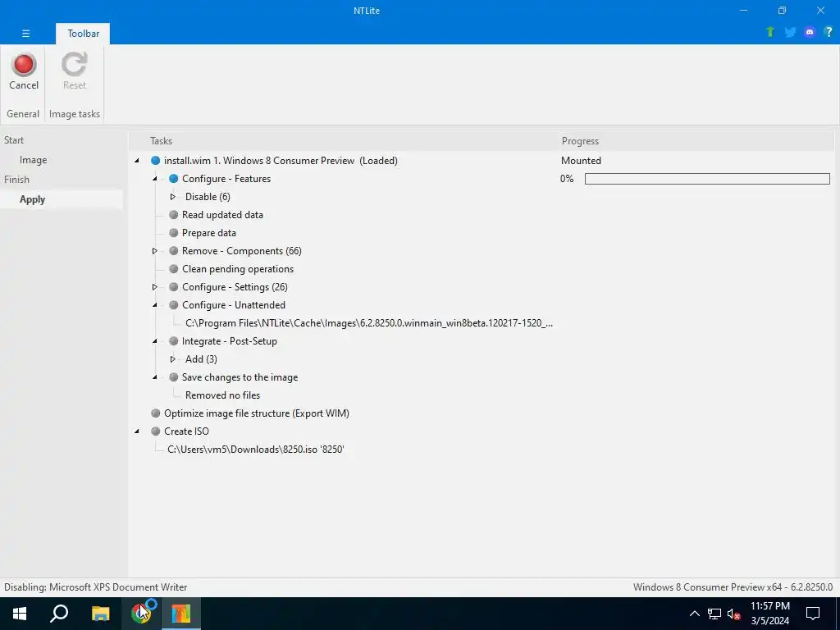Click the Finish section header in sidebar

pos(16,180)
